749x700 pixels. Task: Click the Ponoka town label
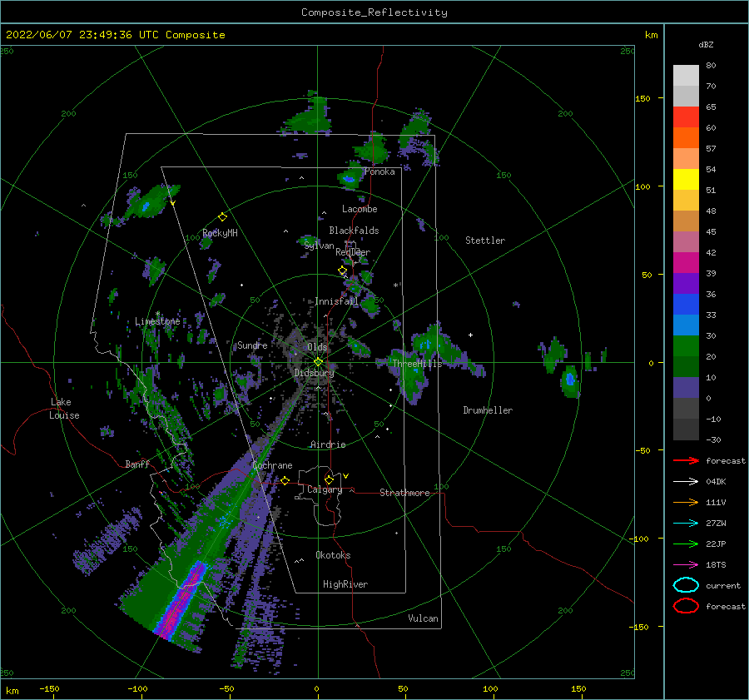coord(379,171)
